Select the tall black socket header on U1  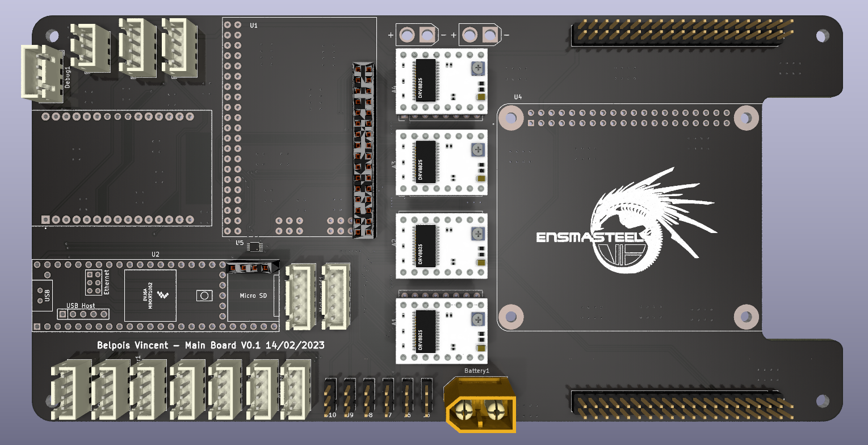coord(363,149)
